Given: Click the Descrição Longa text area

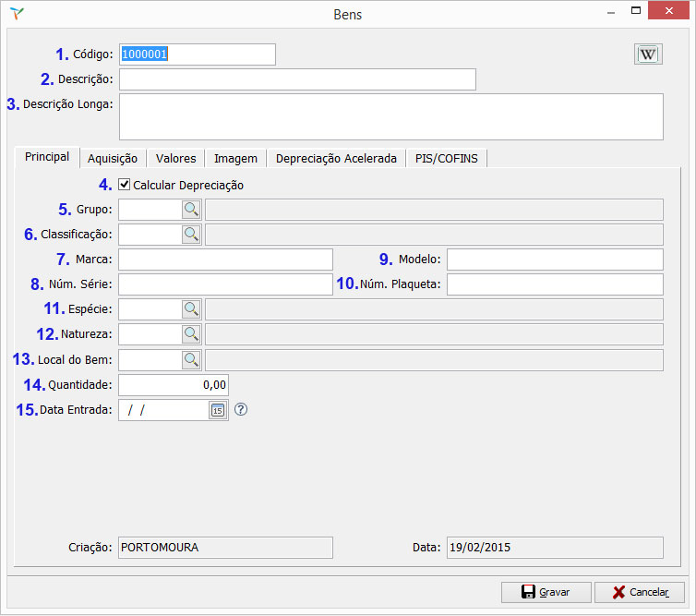Looking at the screenshot, I should tap(391, 116).
